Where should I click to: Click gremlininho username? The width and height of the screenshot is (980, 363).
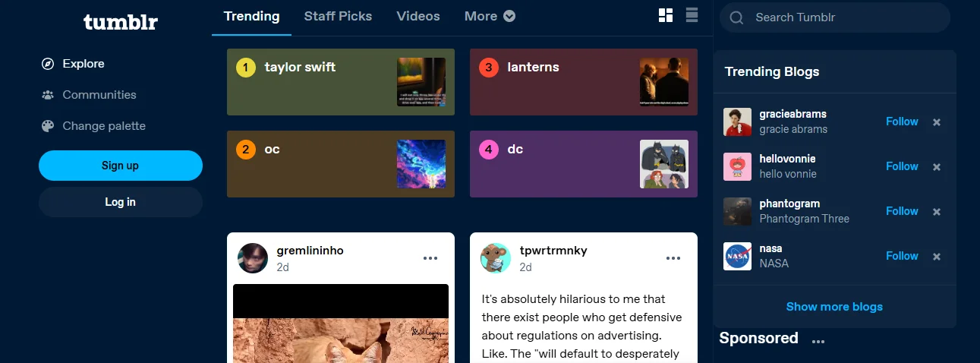[310, 251]
